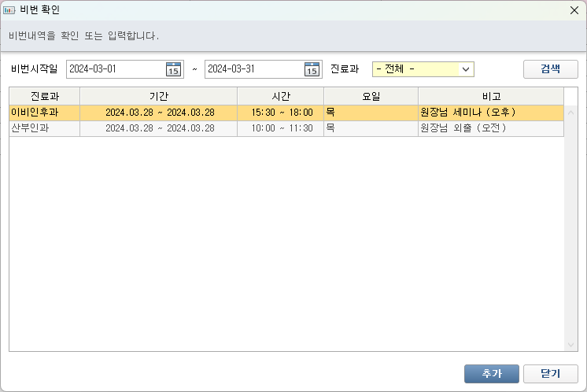Sort by the 진료과 column header
Screen dimensions: 587x392
(x=44, y=96)
